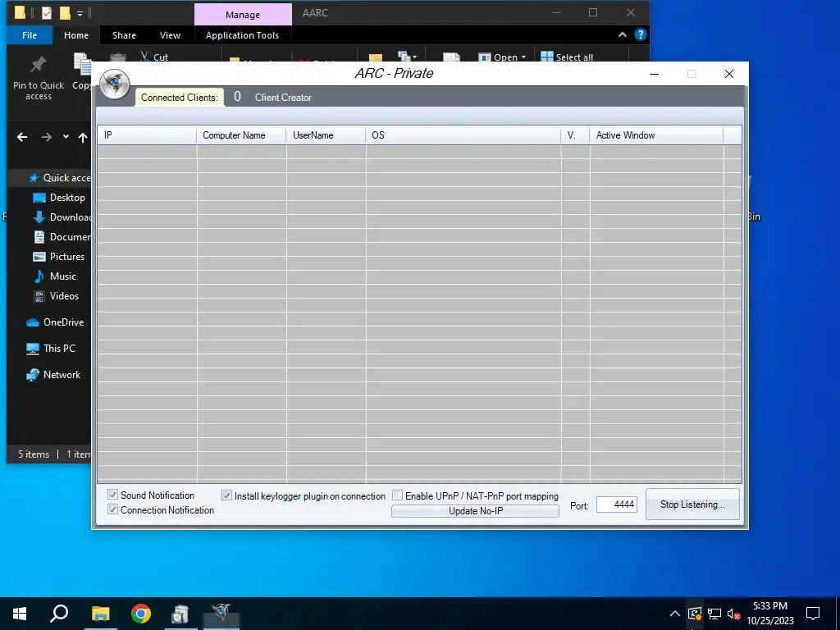Go up one folder level with the up arrow
The image size is (840, 630).
[x=83, y=138]
